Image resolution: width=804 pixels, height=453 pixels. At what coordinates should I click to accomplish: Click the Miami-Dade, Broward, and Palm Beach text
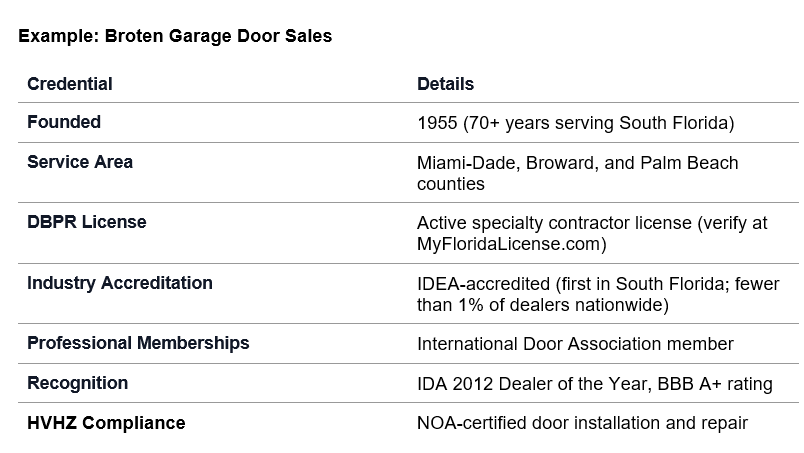pyautogui.click(x=578, y=163)
